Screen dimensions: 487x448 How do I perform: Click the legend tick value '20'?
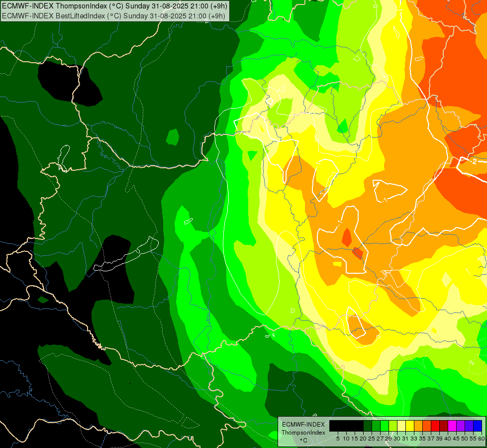(364, 439)
